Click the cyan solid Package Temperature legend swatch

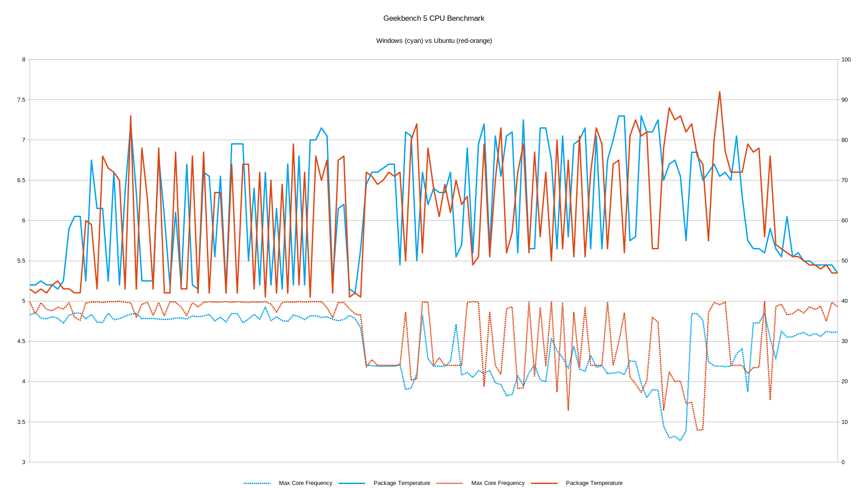(352, 483)
